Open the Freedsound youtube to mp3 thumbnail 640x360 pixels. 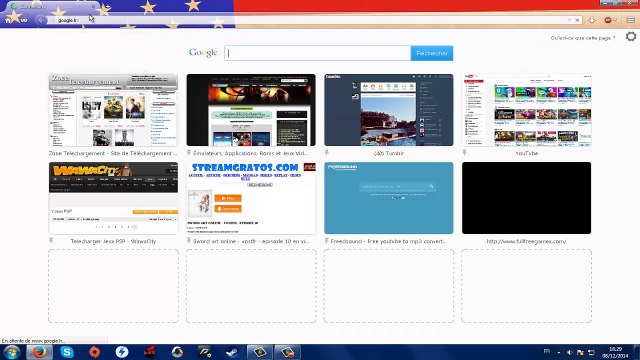(x=389, y=198)
